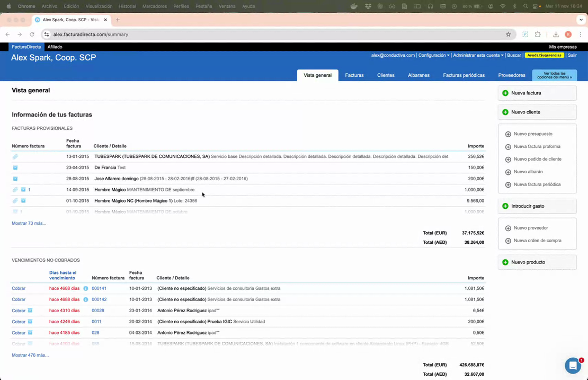This screenshot has width=588, height=380.
Task: Click the green plus icon for Nuevo producto
Action: pyautogui.click(x=505, y=262)
